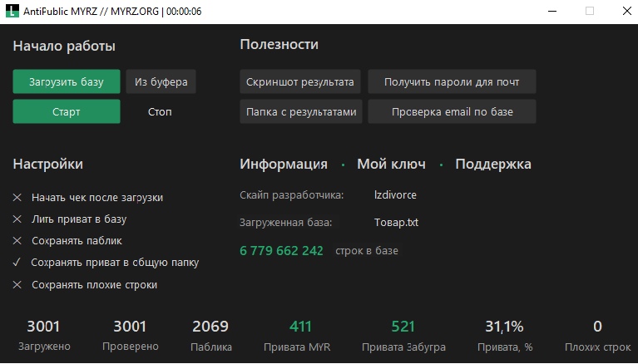This screenshot has height=364, width=638.
Task: Open the 'Мой ключ' tab
Action: tap(391, 165)
